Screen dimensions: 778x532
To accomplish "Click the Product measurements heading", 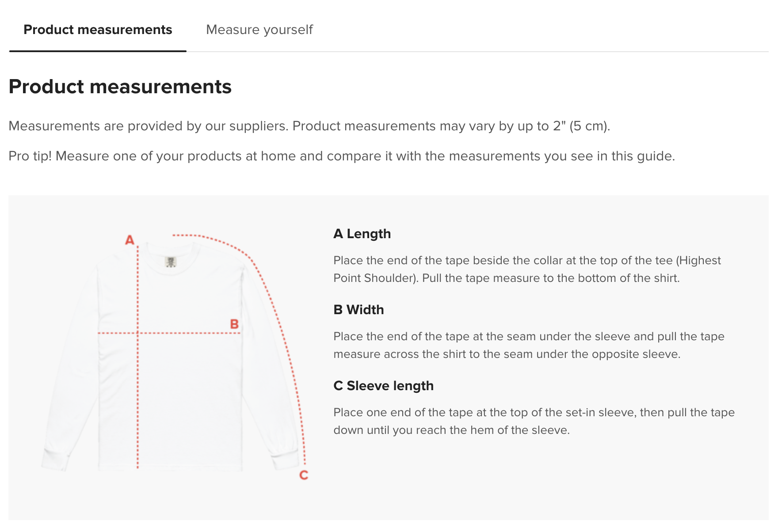I will click(x=120, y=87).
